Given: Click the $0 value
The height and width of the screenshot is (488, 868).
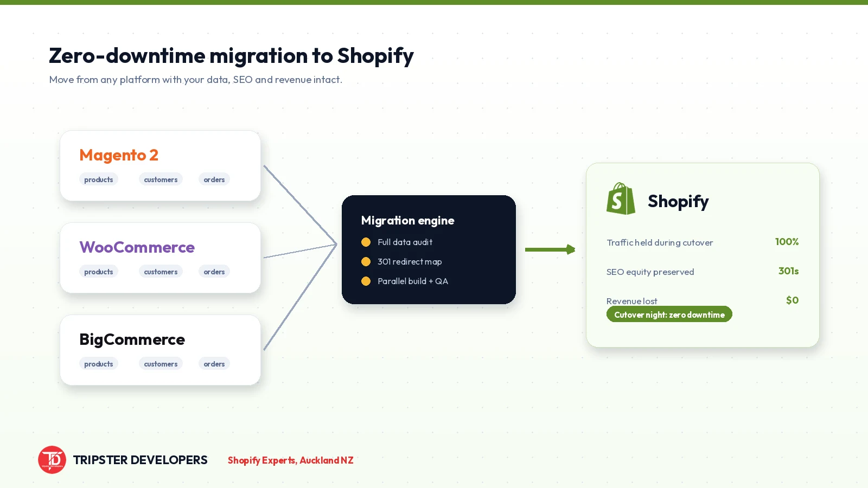Looking at the screenshot, I should click(x=792, y=300).
